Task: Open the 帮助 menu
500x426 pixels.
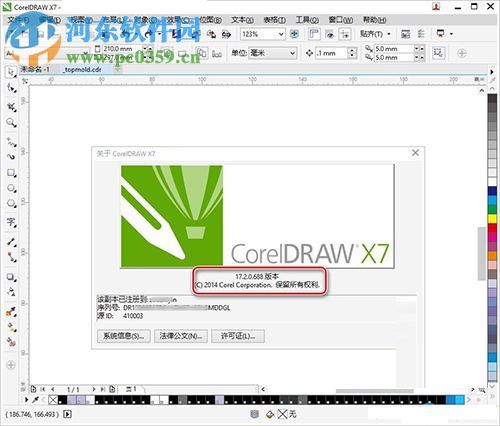Action: (375, 20)
